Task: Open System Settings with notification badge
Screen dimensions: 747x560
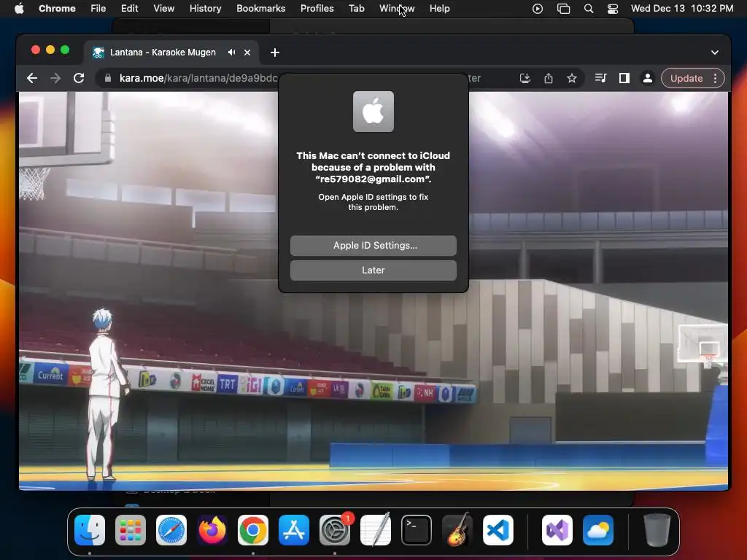Action: [335, 530]
